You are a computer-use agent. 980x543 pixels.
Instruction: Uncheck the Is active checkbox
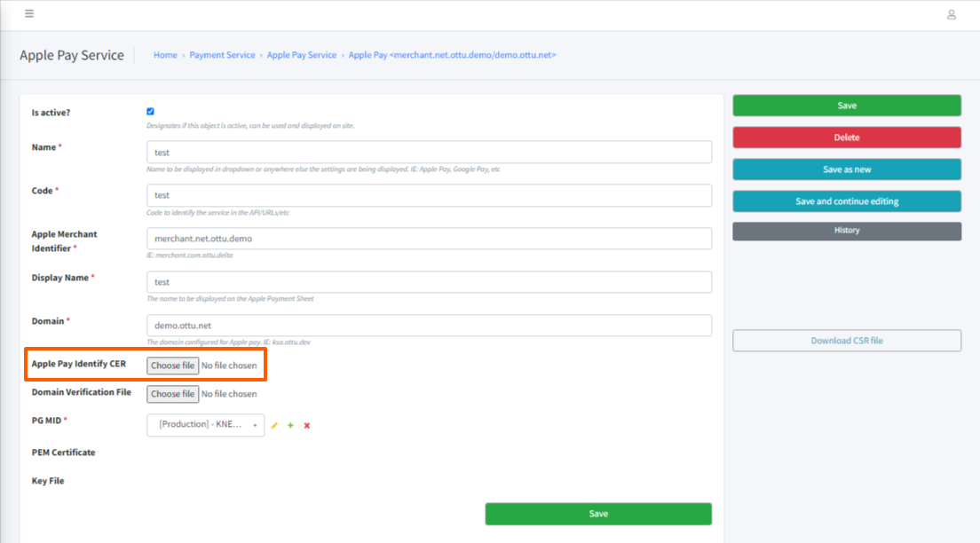[150, 111]
